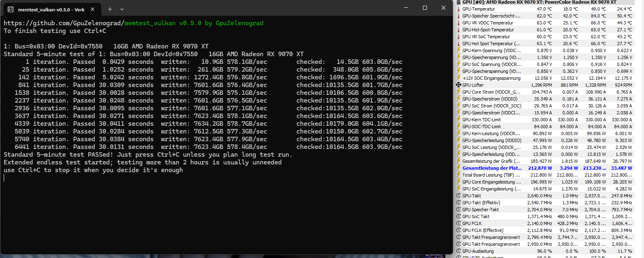Click the chip icon beside GPU [#0] header

coord(459,2)
